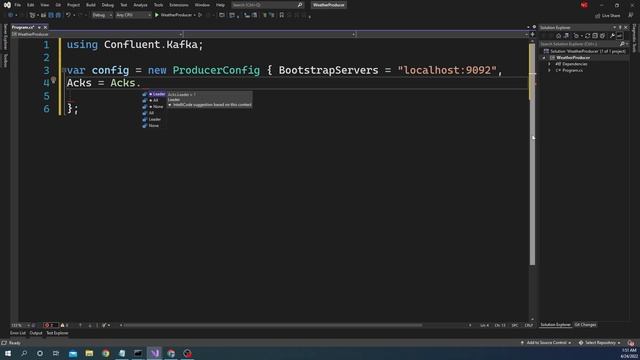
Task: Close the Program.cs tab
Action: pyautogui.click(x=45, y=27)
